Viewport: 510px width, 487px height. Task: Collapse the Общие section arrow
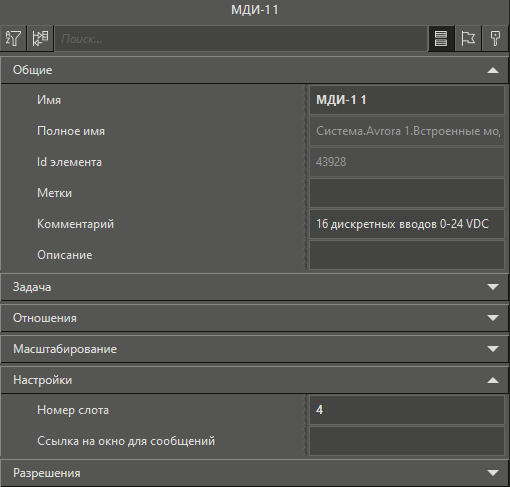[x=493, y=70]
